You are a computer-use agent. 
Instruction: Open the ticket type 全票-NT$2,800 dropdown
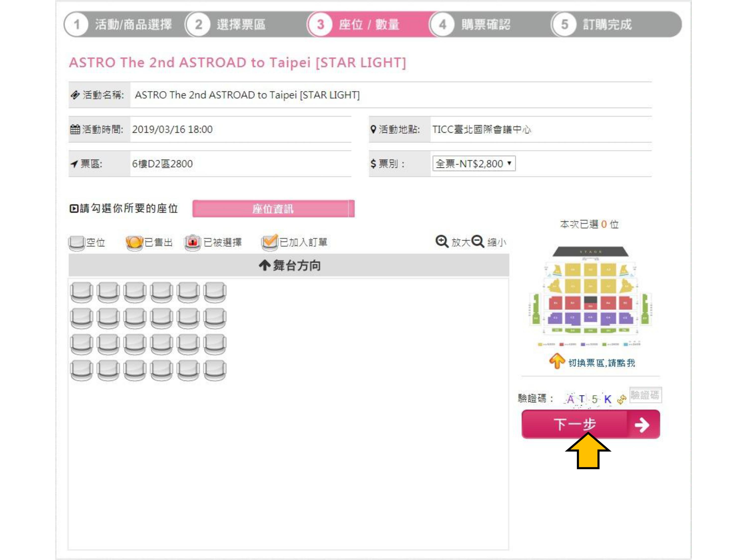473,164
